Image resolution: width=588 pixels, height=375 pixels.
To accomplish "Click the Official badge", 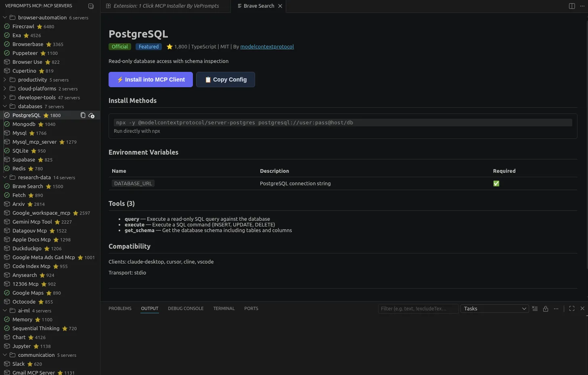I will click(120, 47).
